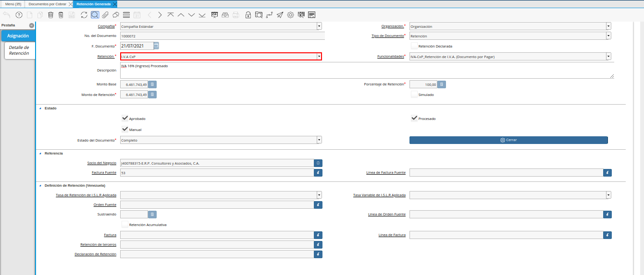The width and height of the screenshot is (644, 275).
Task: Open the Active Workflows icon
Action: tap(269, 15)
